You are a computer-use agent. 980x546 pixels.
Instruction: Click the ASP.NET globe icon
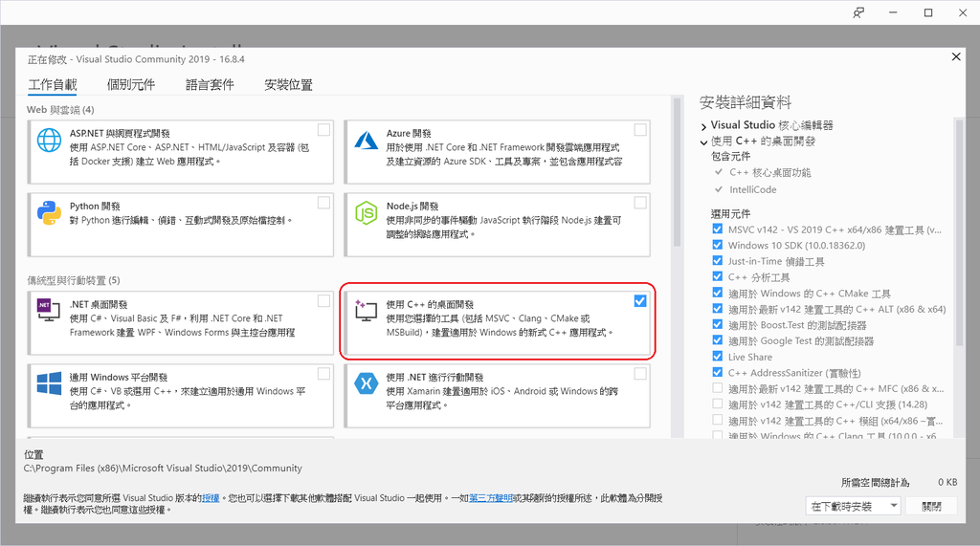pos(49,140)
